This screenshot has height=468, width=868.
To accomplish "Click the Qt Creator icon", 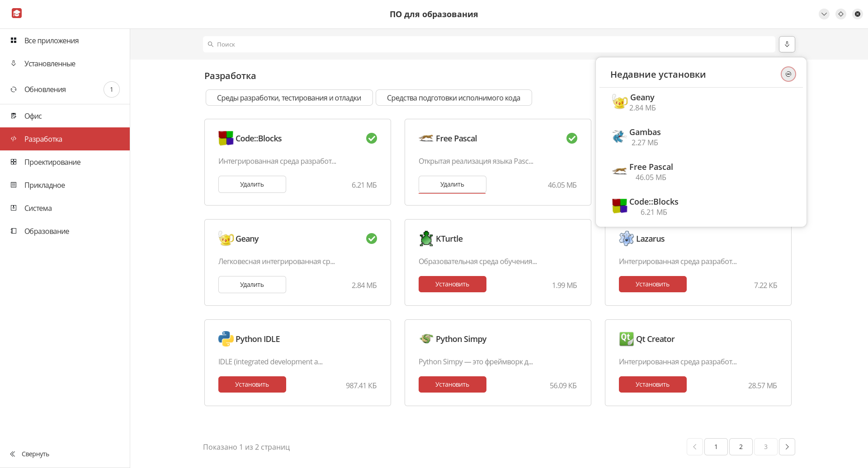I will (626, 339).
